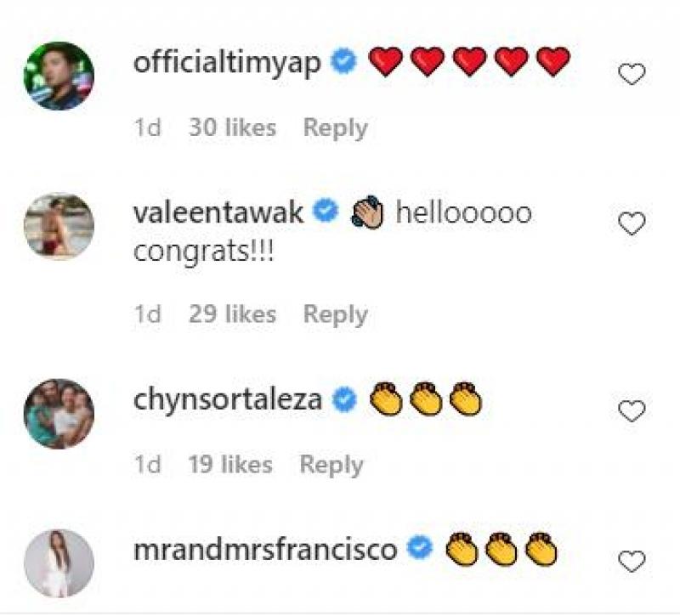The image size is (680, 616).
Task: Open mrandmrsfrancisco username profile
Action: (x=265, y=550)
